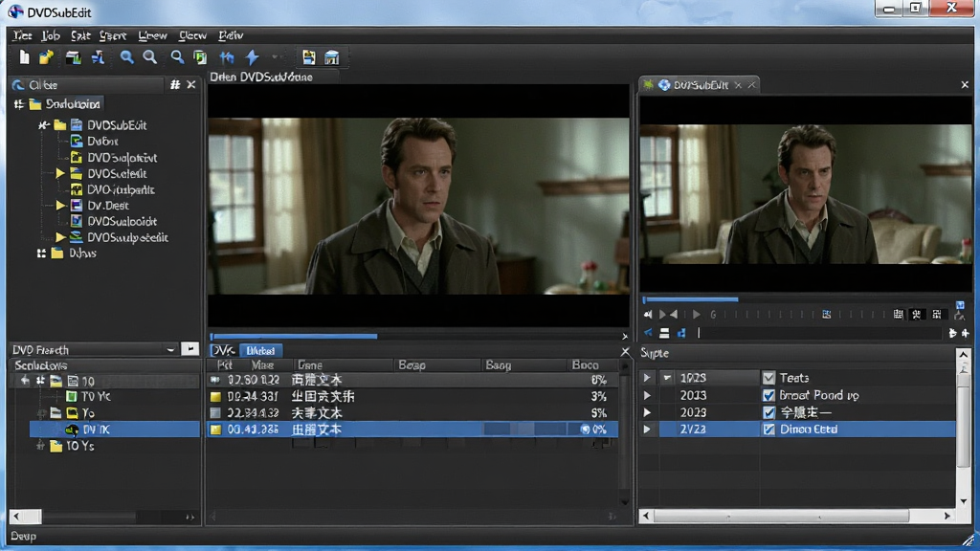This screenshot has height=551, width=980.
Task: Click the blue lightning bolt toolbar icon
Action: click(x=252, y=57)
